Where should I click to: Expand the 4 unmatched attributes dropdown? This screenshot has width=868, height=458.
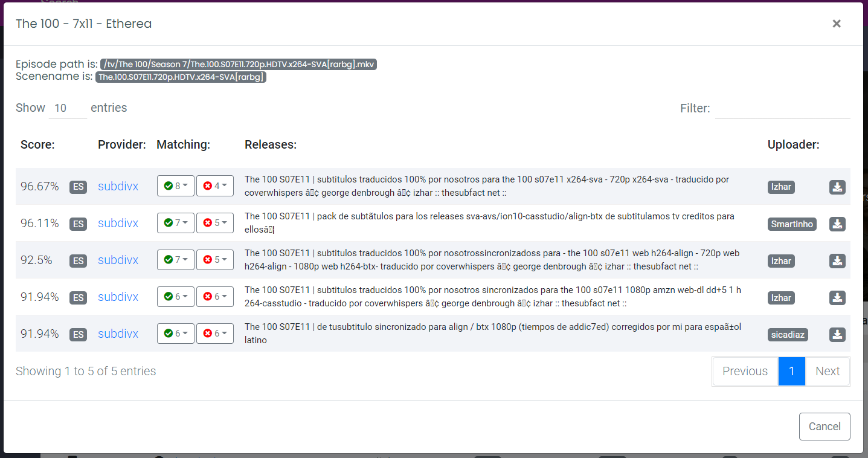(x=215, y=185)
